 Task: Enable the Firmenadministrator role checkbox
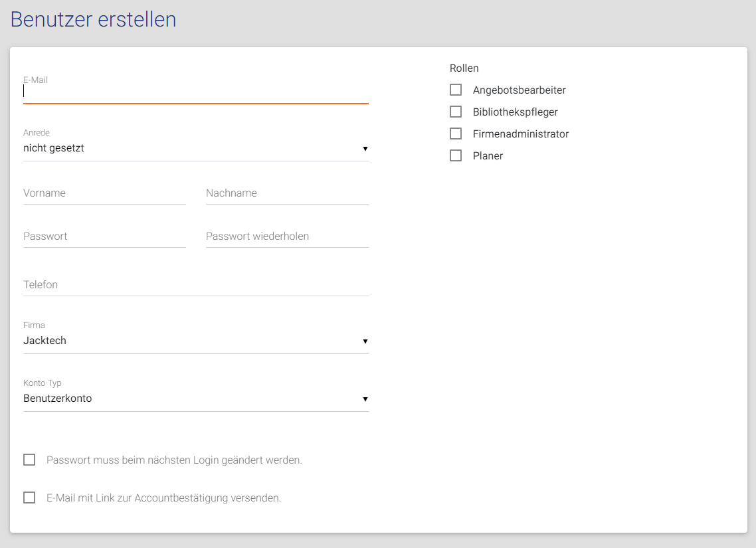coord(456,134)
